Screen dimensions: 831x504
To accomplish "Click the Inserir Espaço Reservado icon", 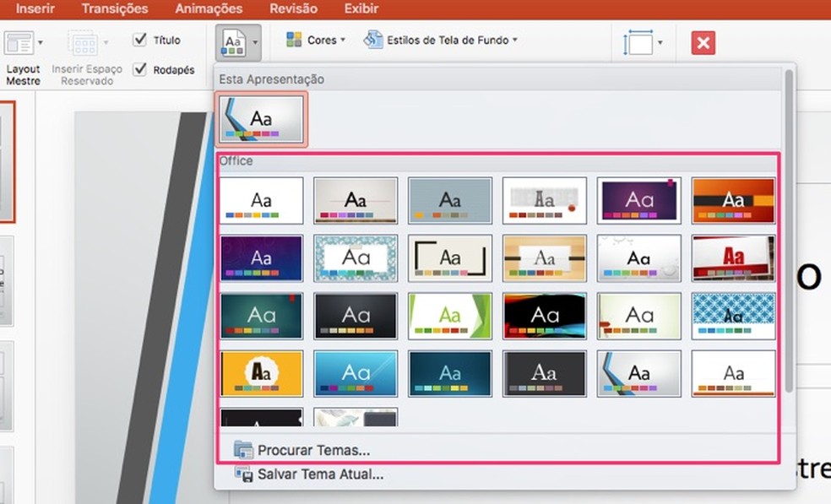I will (83, 43).
